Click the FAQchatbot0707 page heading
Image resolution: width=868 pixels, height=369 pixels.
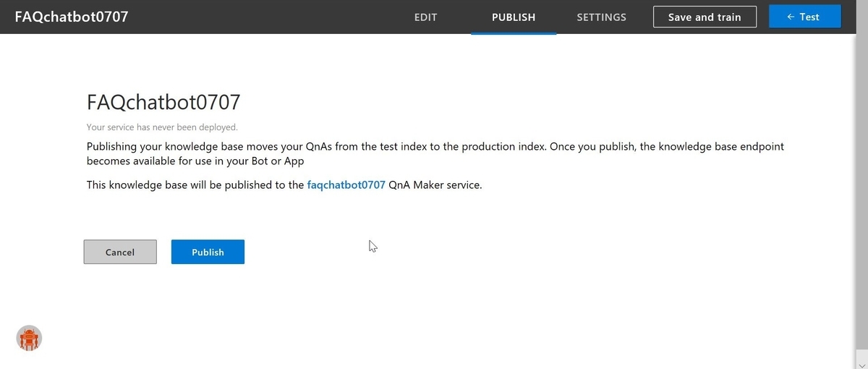pos(163,101)
